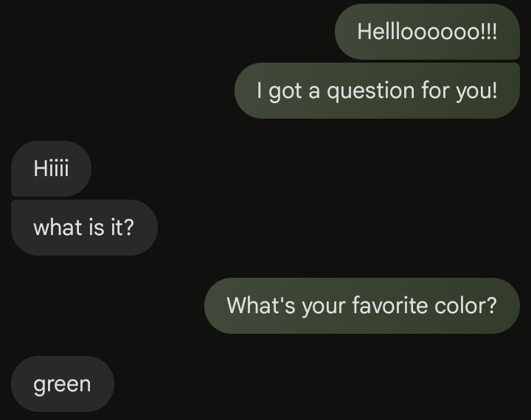Screen dimensions: 531x420
Task: Click the letter 'I' starting the question-for-you message
Action: (x=260, y=91)
